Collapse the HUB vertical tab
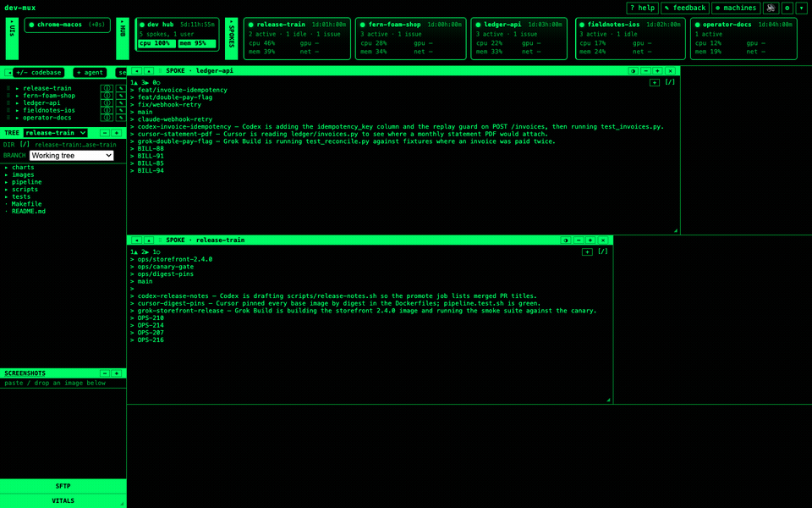Screen dimensions: 812x508 pyautogui.click(x=123, y=38)
